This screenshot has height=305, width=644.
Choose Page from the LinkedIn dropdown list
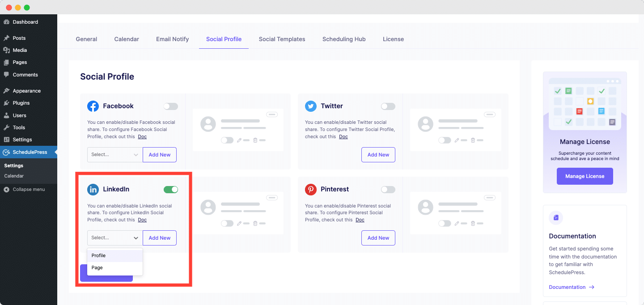click(97, 267)
